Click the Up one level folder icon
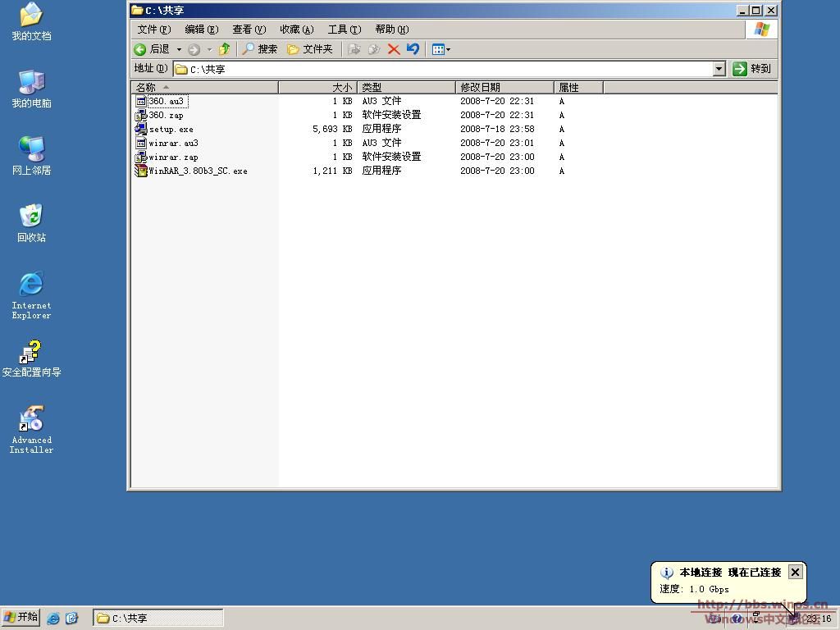The height and width of the screenshot is (630, 840). (x=224, y=49)
